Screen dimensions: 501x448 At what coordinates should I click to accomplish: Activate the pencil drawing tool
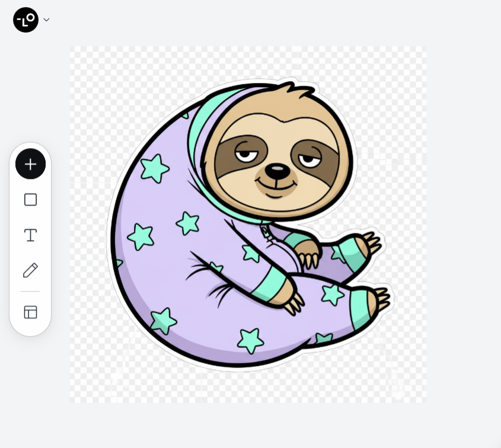tap(30, 270)
